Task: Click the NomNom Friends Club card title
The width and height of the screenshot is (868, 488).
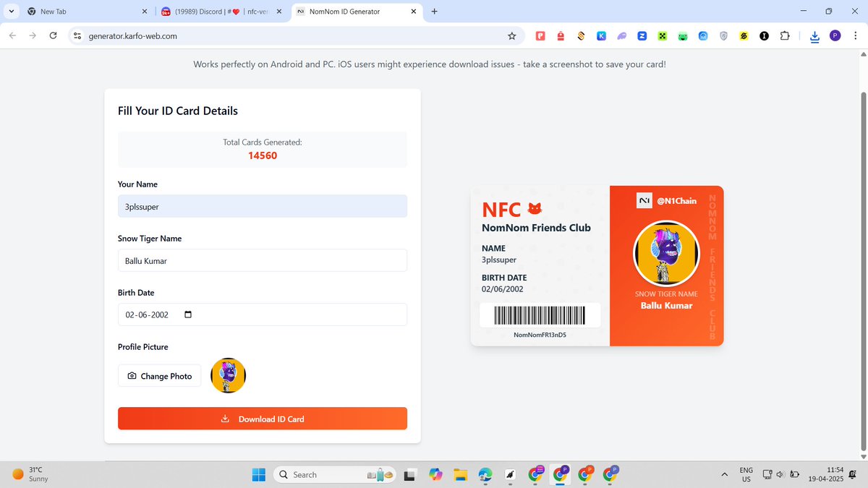Action: 536,228
